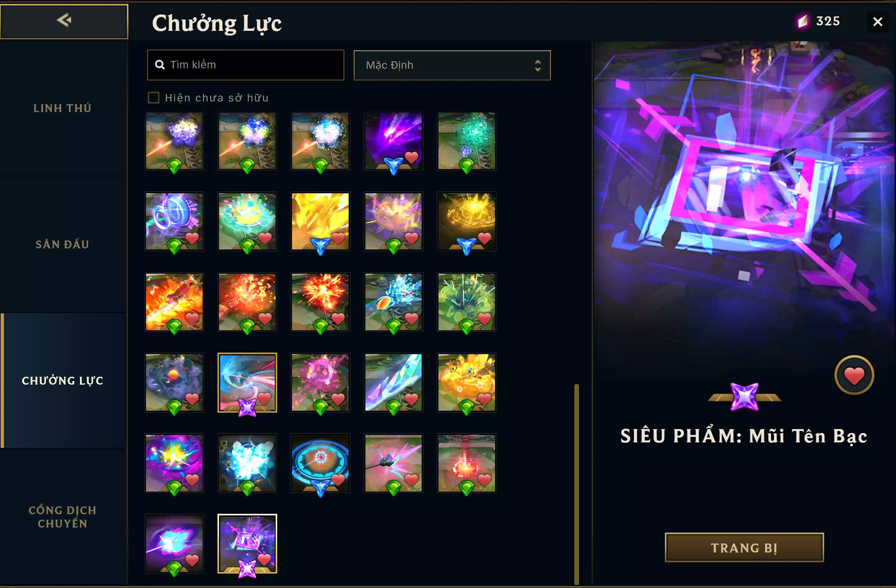Enable the Hiện chưa sở hữu checkbox

(153, 98)
